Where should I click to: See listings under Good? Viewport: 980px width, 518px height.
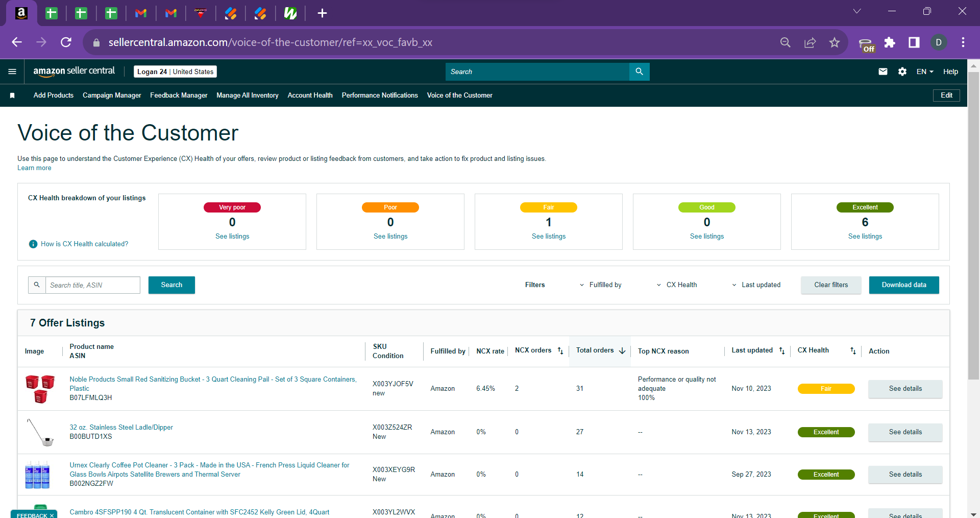tap(707, 237)
